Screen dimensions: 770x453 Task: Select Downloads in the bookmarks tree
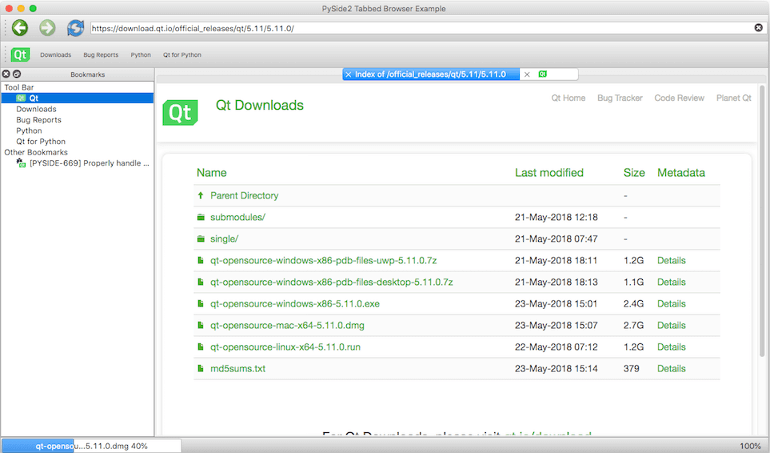[36, 109]
